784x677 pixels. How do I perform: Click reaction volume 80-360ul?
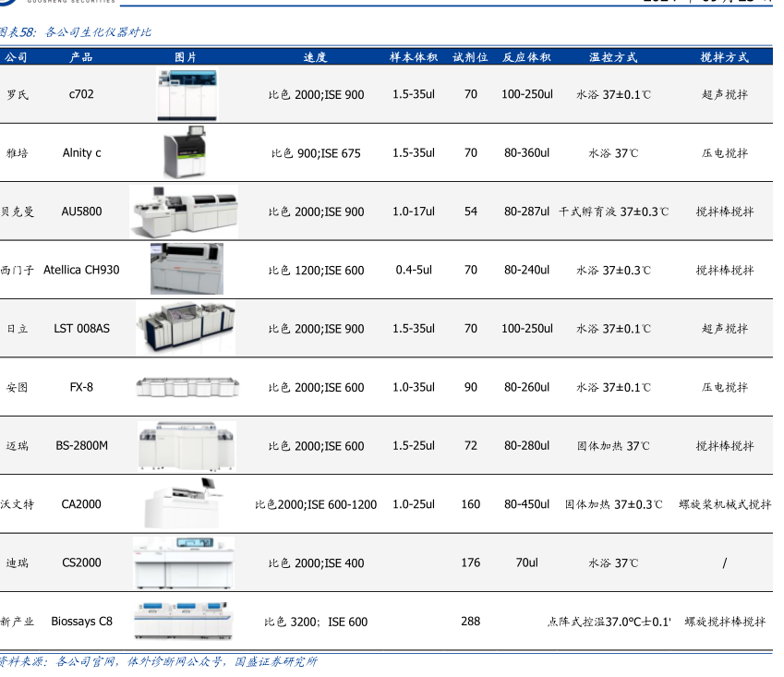coord(526,152)
